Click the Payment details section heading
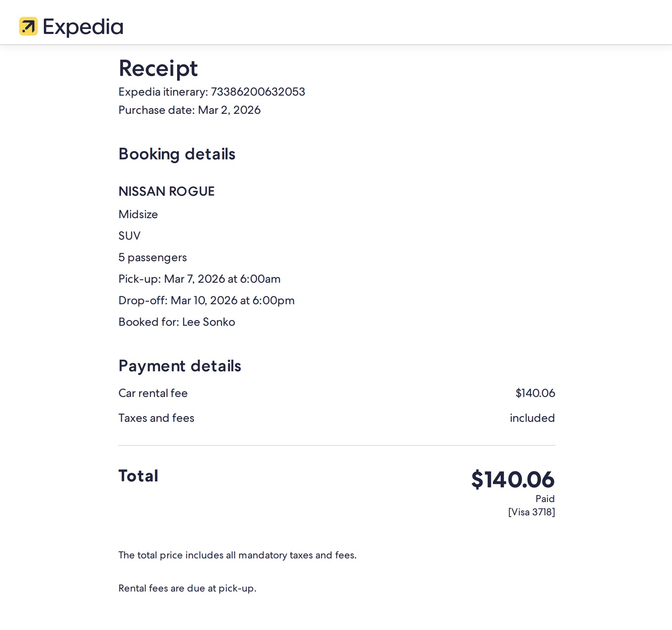 [x=180, y=366]
